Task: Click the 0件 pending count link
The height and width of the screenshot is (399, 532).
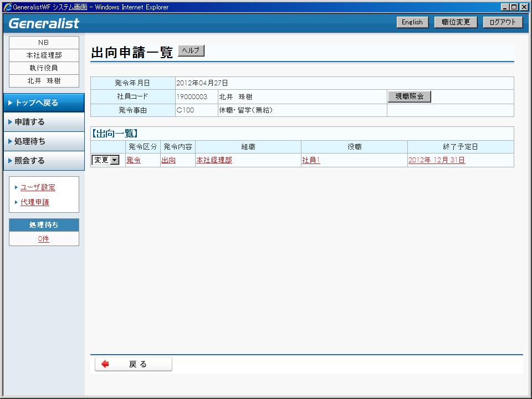Action: (44, 239)
